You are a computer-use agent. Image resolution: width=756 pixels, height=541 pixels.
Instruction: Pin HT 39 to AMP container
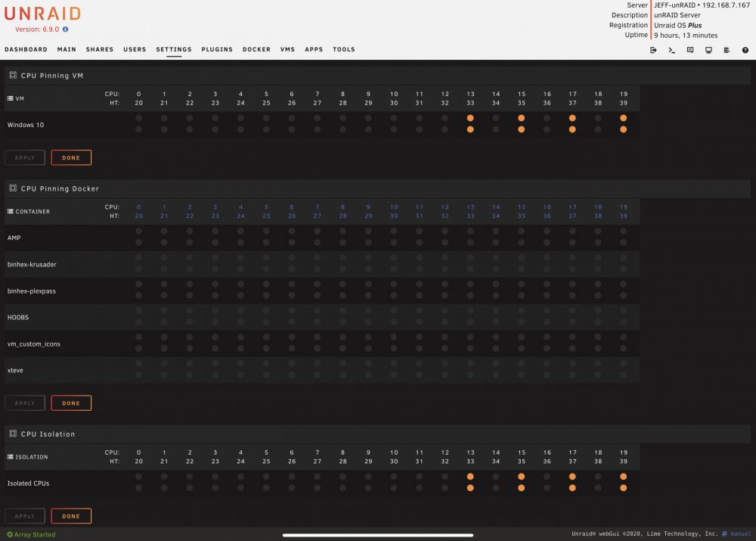tap(624, 243)
